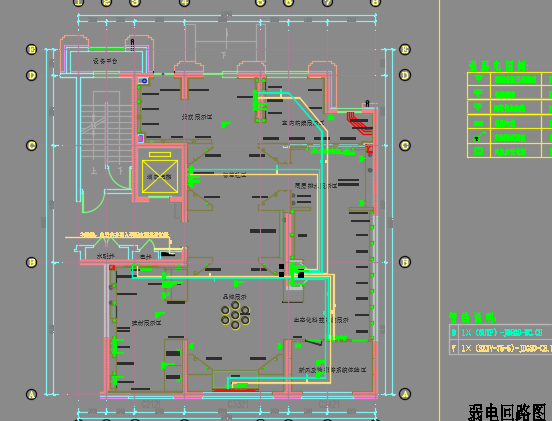The height and width of the screenshot is (421, 552).
Task: Click the green door swing arc by staircase
Action: (93, 201)
